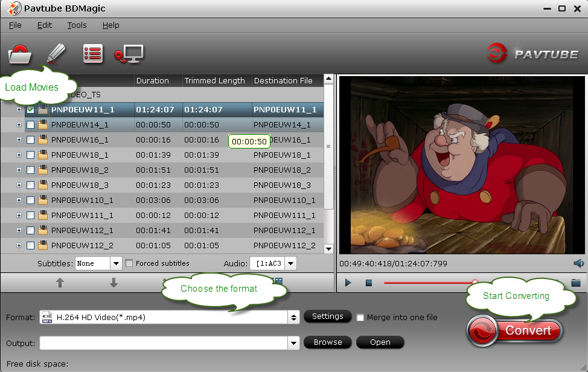Click the film clip icon of PNP0EUW14_1

(x=43, y=124)
